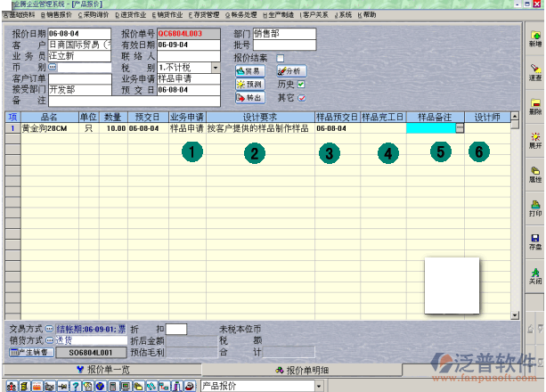Viewport: 546px width, 392px height.
Task: Toggle the 报价结案 checkbox
Action: coord(281,58)
